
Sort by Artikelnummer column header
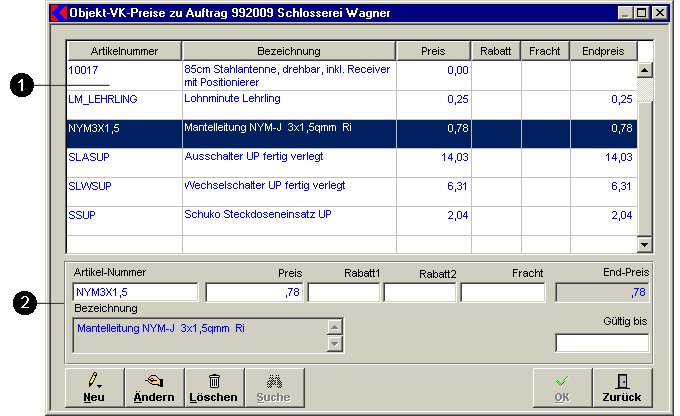(124, 50)
